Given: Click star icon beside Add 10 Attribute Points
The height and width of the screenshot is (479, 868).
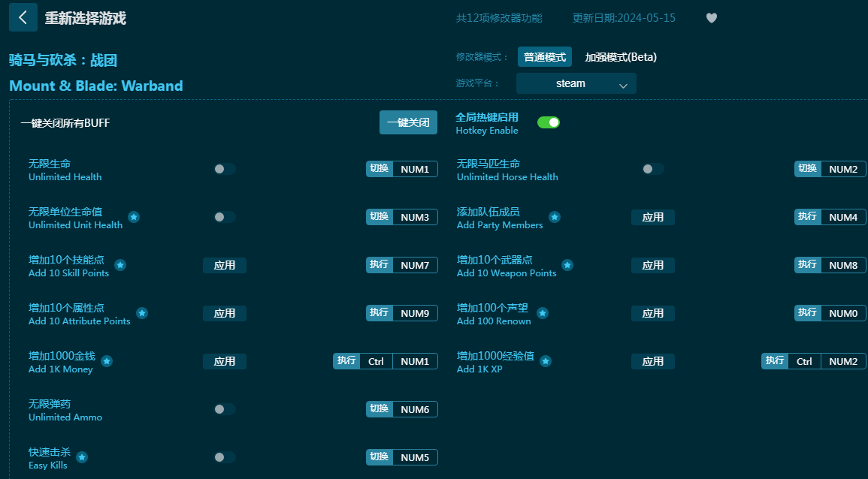Looking at the screenshot, I should pos(142,314).
